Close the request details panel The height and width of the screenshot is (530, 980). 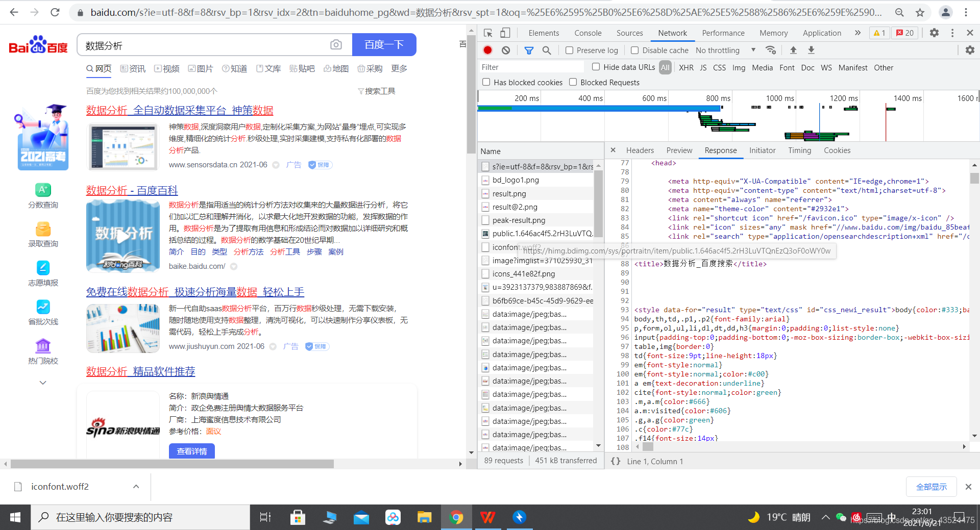coord(613,150)
